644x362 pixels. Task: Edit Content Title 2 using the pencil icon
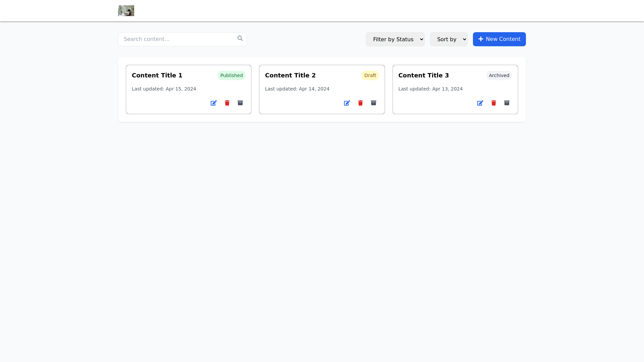pos(347,103)
